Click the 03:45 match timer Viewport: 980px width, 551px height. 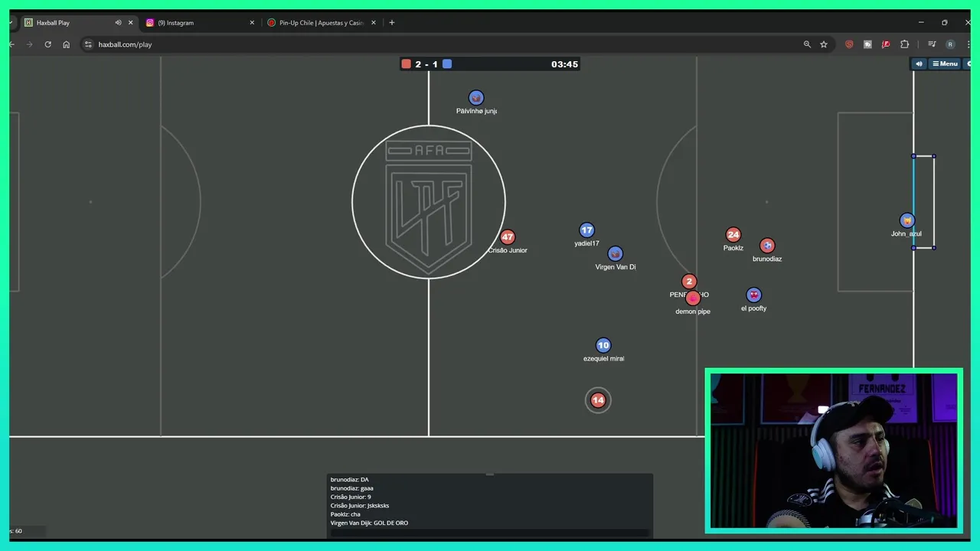coord(564,64)
